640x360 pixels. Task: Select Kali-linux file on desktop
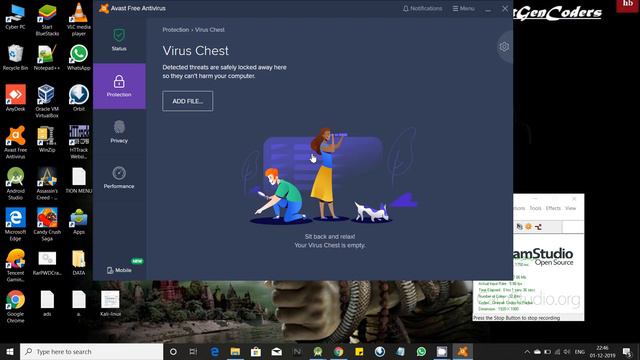tap(110, 303)
